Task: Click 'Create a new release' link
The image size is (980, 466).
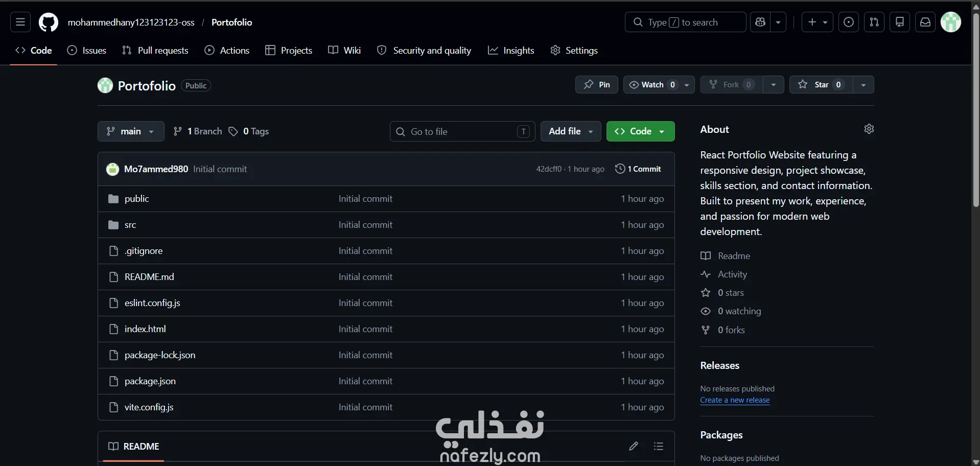Action: [x=735, y=400]
